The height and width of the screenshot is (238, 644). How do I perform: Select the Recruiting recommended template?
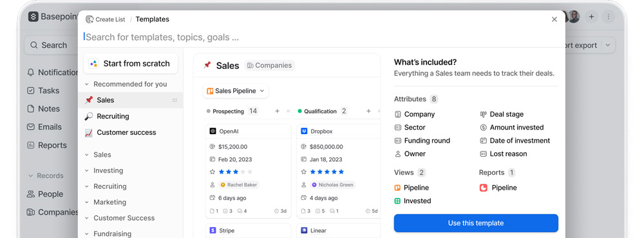pyautogui.click(x=131, y=116)
